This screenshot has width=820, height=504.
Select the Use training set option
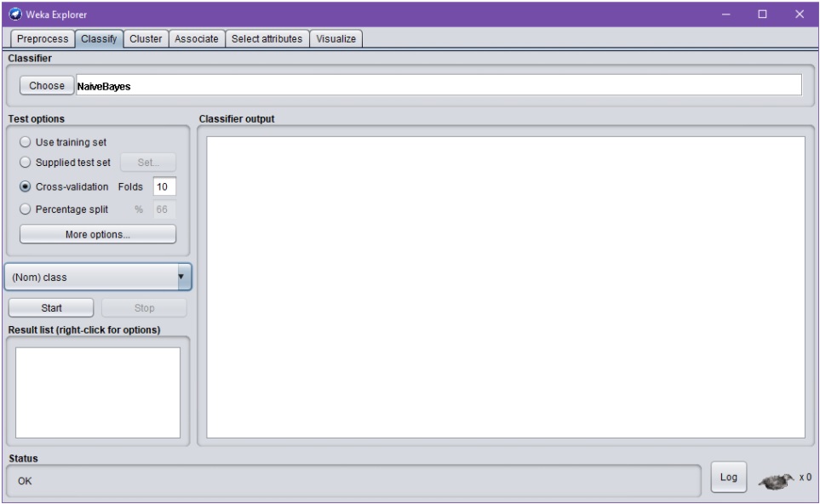pos(26,142)
